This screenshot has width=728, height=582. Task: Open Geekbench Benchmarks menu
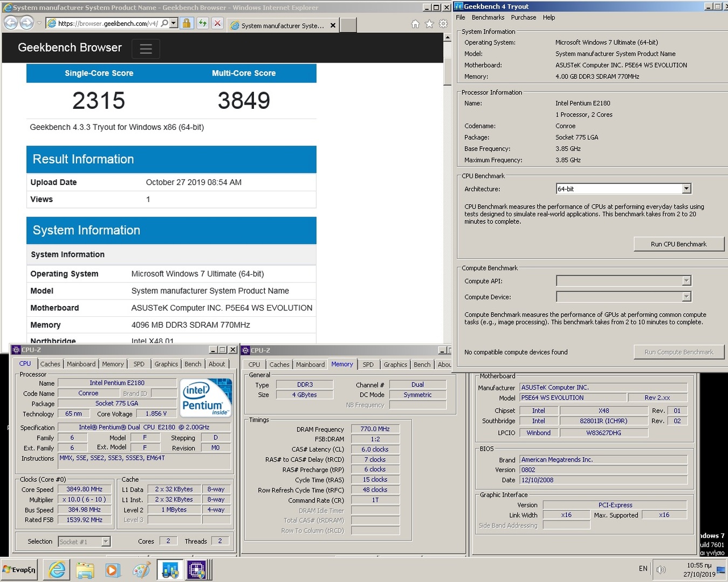point(488,17)
